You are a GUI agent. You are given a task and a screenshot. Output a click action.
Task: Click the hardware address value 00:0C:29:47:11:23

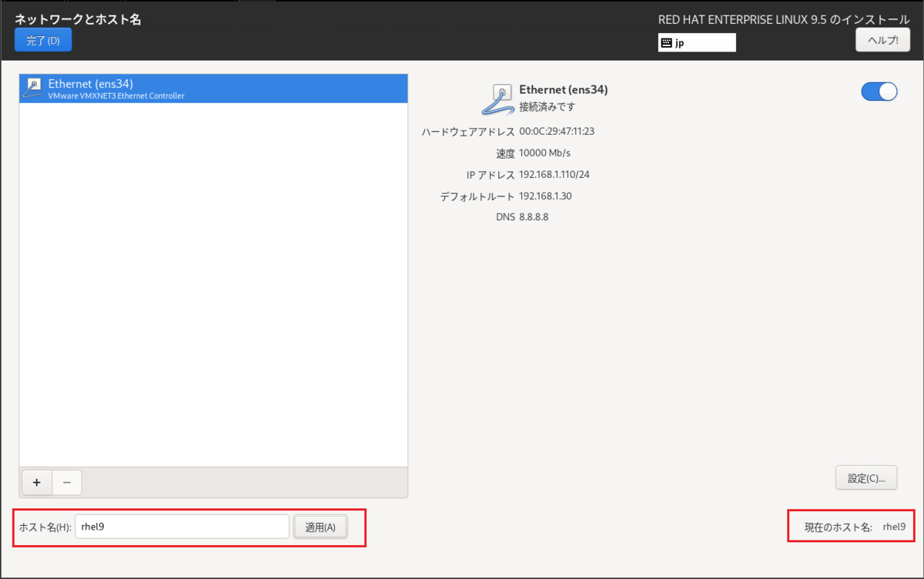tap(557, 132)
